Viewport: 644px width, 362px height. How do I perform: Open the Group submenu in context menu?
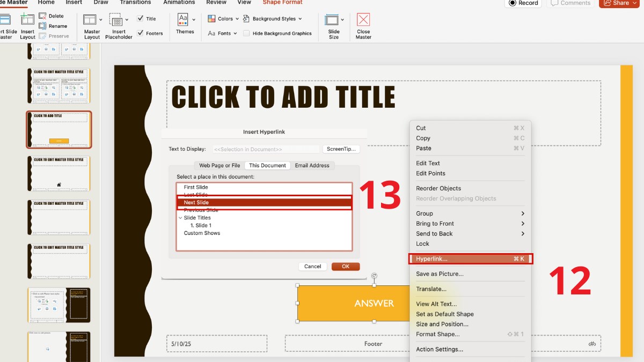click(470, 213)
